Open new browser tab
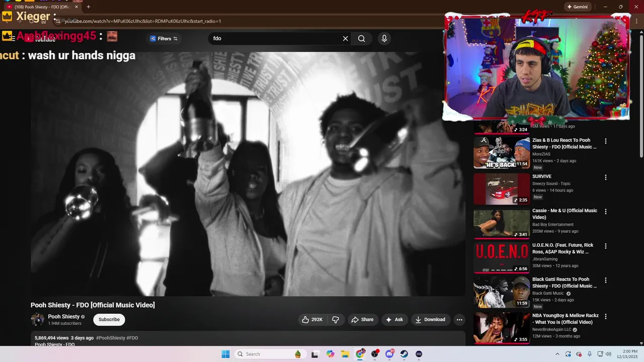Image resolution: width=644 pixels, height=362 pixels. point(89,7)
